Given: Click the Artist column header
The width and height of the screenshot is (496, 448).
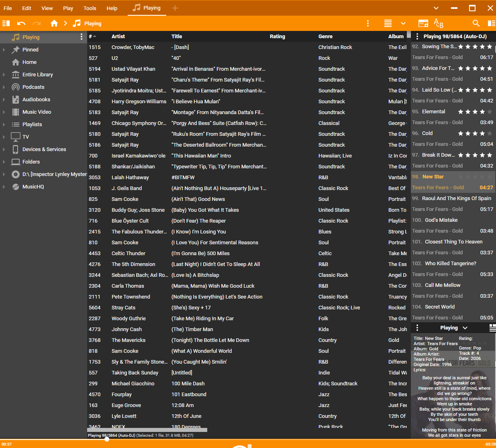Looking at the screenshot, I should [x=118, y=36].
